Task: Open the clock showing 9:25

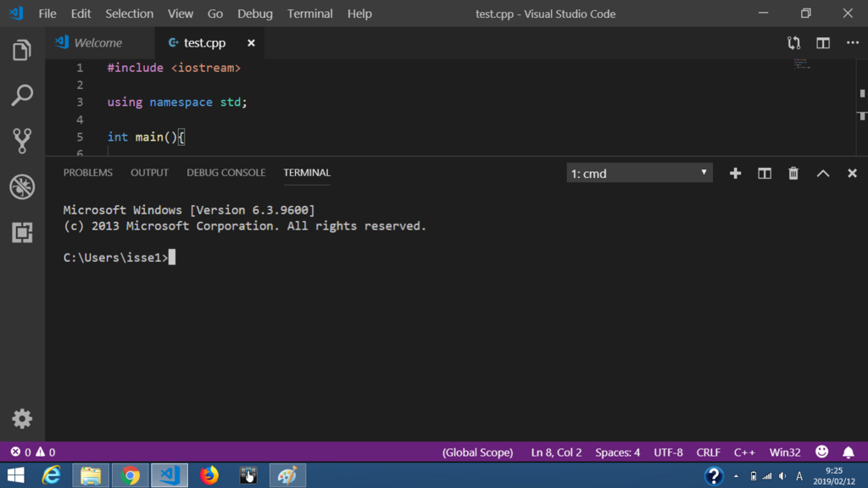Action: pos(834,476)
